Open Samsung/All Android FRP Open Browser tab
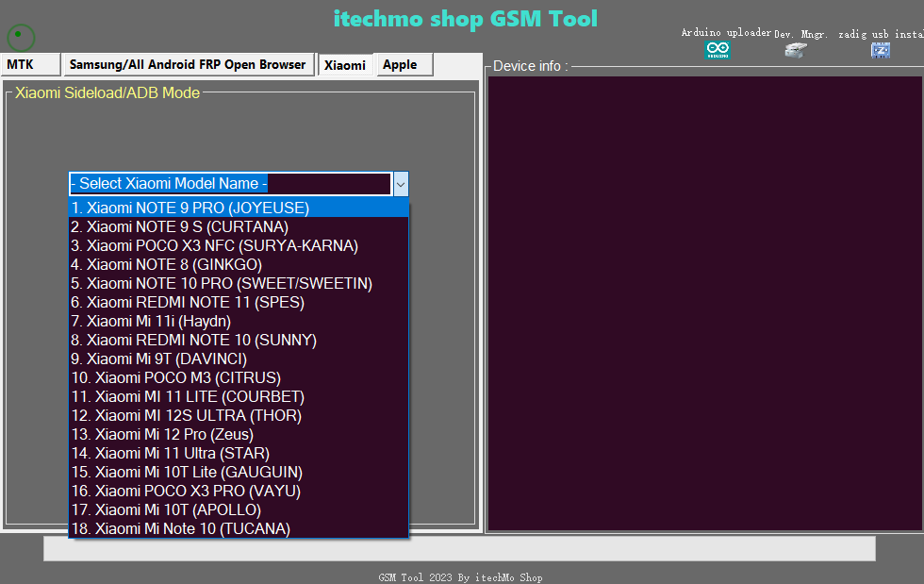Image resolution: width=924 pixels, height=584 pixels. coord(188,65)
